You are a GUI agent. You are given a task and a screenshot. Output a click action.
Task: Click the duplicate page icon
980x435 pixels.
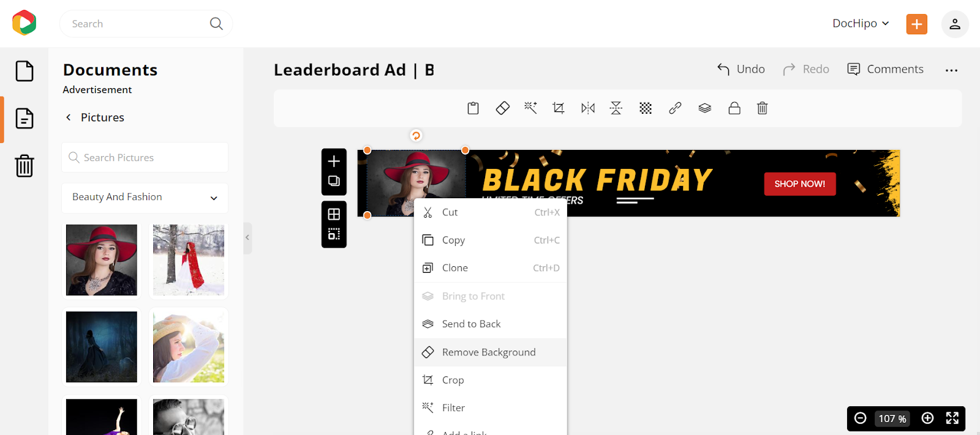pos(334,181)
